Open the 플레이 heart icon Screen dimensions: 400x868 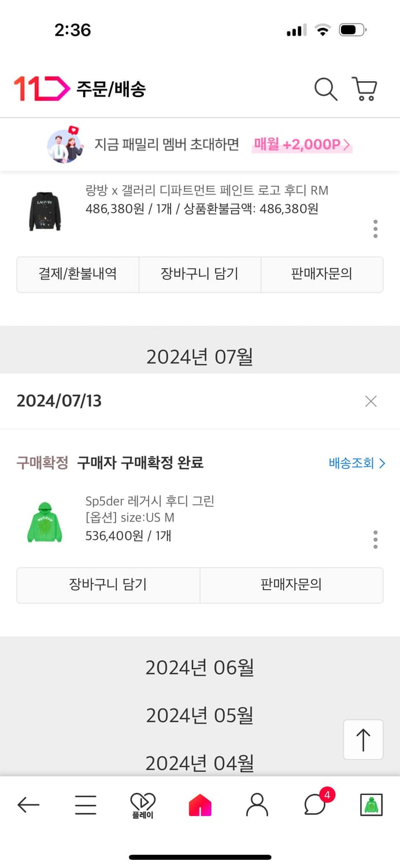(142, 804)
